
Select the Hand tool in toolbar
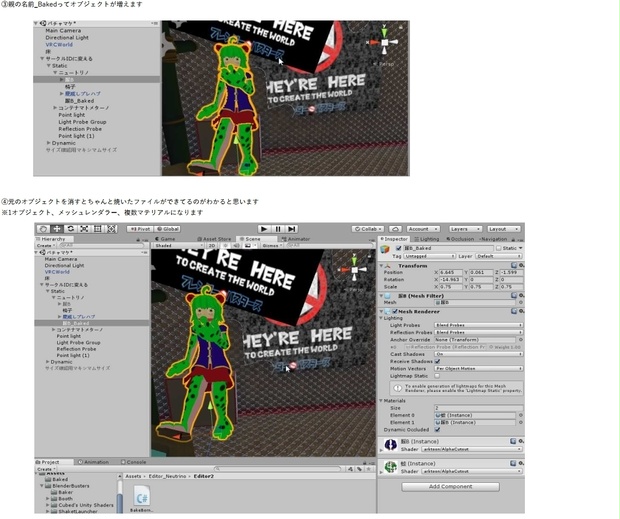click(x=43, y=229)
